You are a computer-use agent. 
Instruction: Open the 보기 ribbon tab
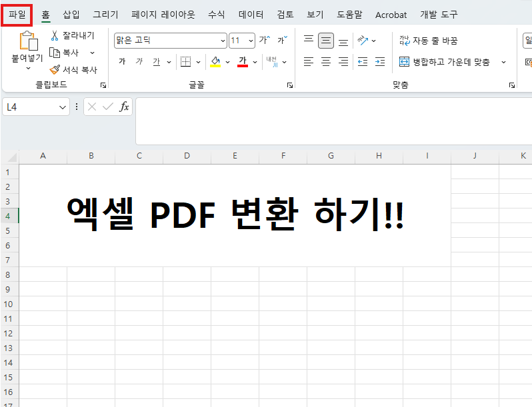(x=315, y=15)
